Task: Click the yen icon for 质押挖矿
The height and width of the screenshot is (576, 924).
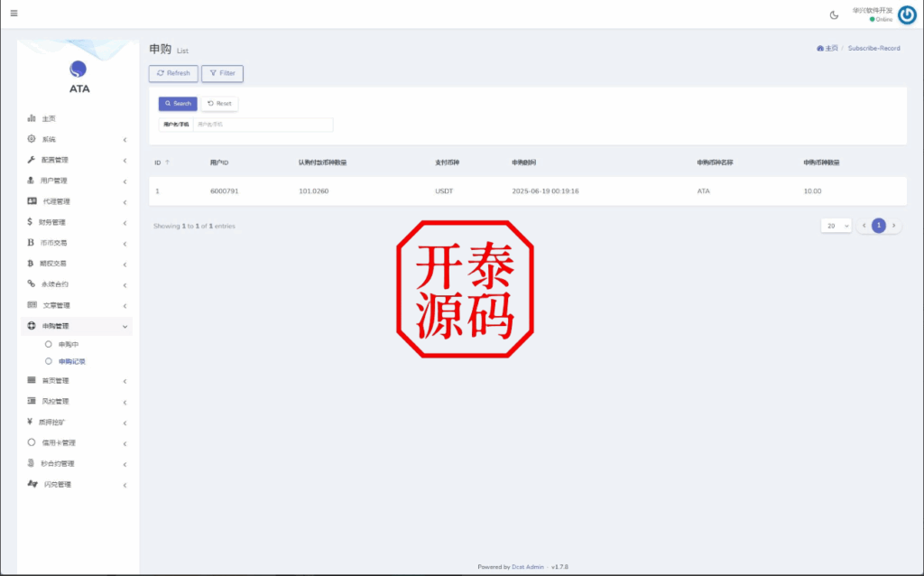Action: pyautogui.click(x=30, y=422)
